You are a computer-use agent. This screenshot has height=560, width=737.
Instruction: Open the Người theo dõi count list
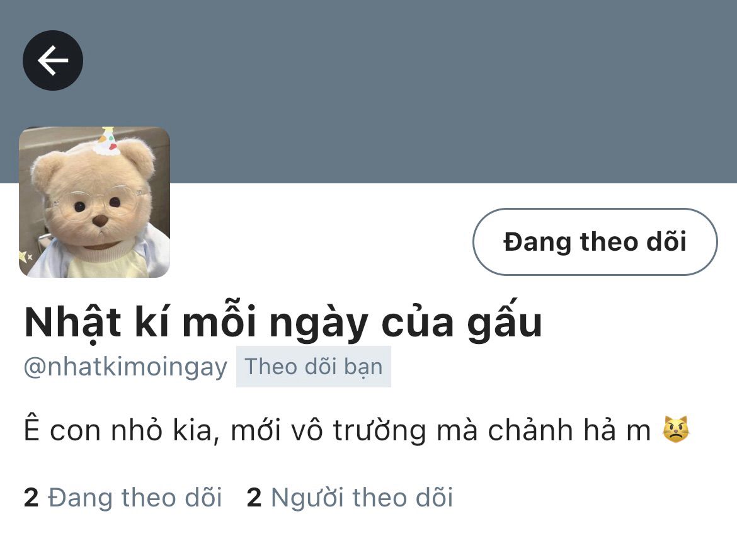pyautogui.click(x=350, y=498)
